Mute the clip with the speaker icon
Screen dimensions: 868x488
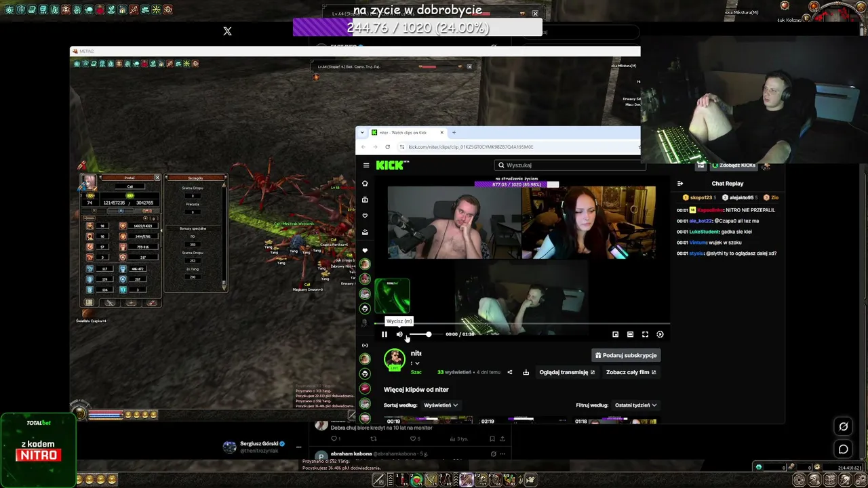399,334
